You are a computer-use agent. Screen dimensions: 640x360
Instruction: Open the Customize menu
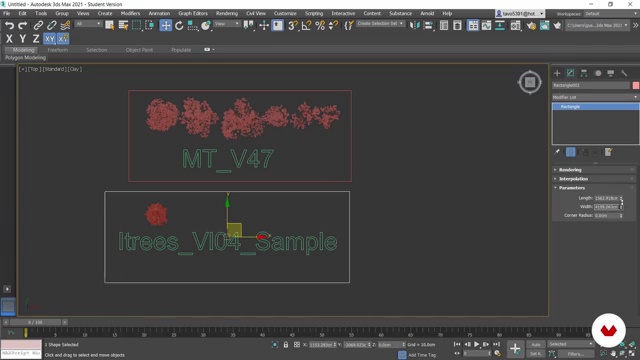285,13
